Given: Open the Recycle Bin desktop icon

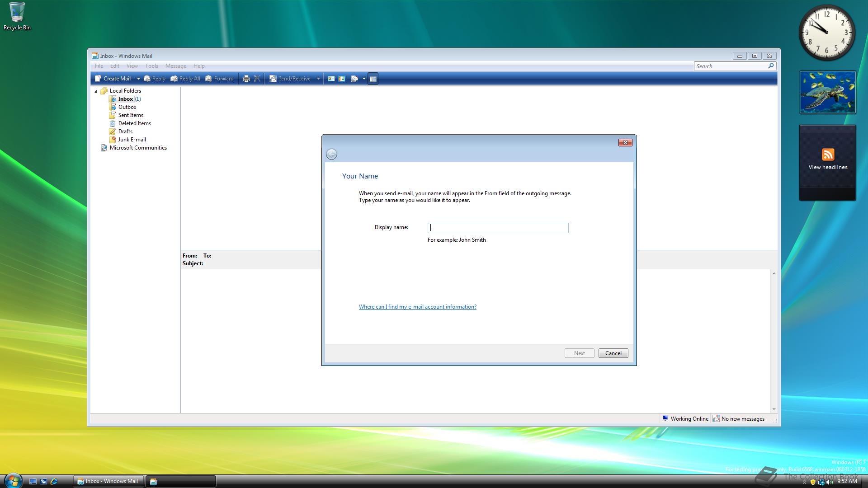Looking at the screenshot, I should [17, 16].
